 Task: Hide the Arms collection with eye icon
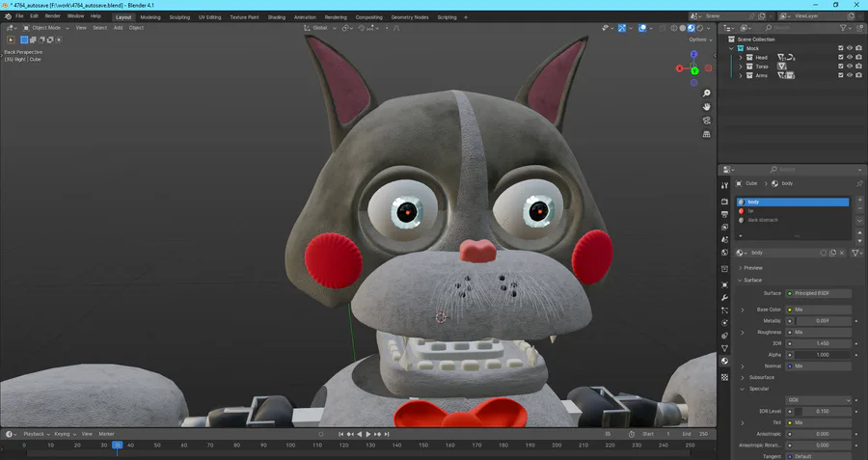[x=850, y=74]
